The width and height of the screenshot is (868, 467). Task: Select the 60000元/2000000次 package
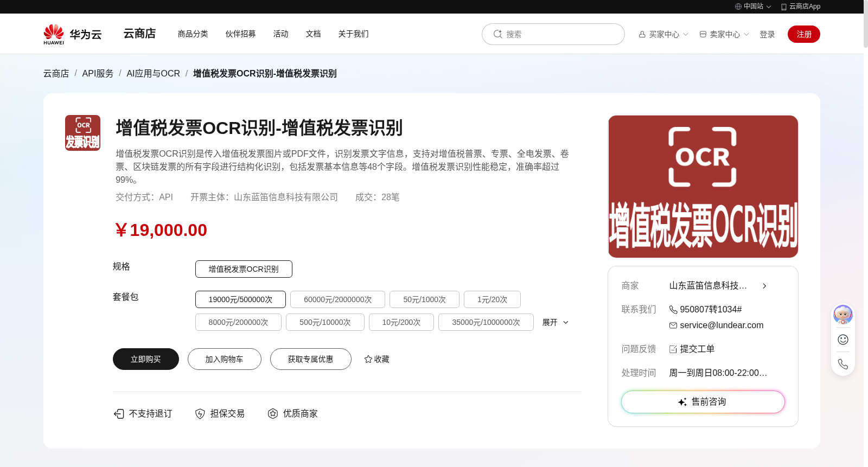337,299
